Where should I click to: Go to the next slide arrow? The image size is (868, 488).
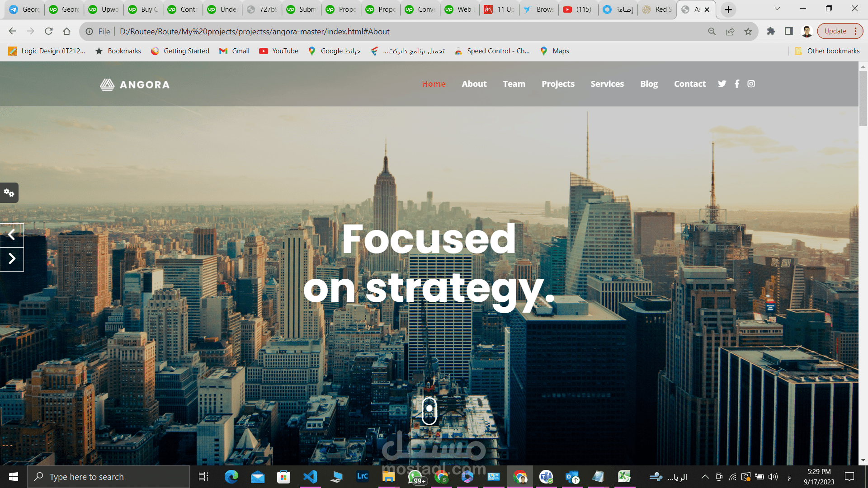(12, 259)
